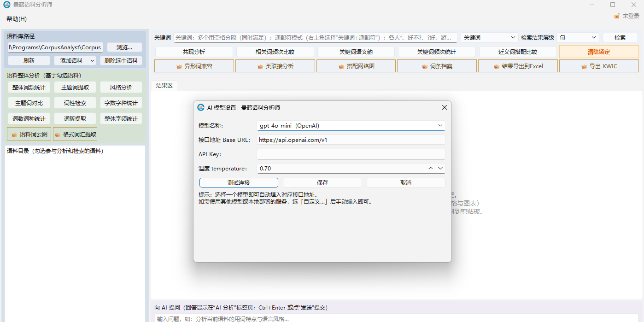
Task: Click 相关词频次比较 button
Action: [x=275, y=52]
